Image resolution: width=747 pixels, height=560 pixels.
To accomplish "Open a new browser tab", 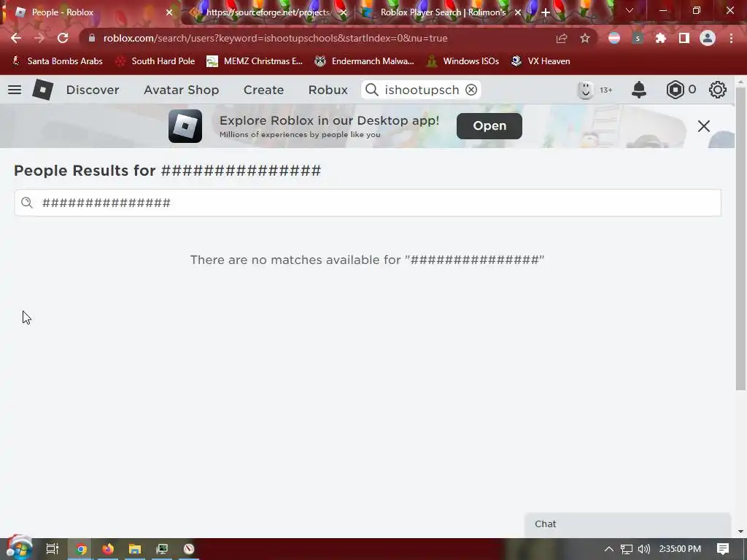I will pos(546,12).
